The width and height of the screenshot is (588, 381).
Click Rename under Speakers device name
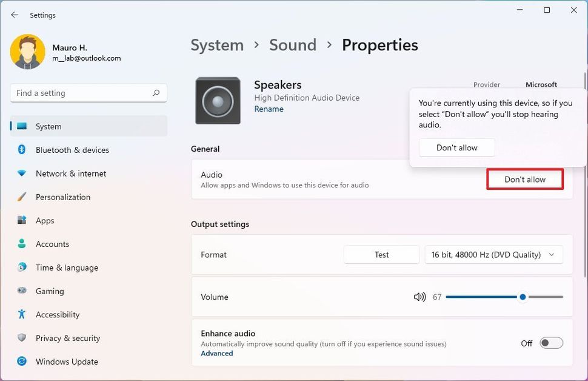pyautogui.click(x=269, y=109)
